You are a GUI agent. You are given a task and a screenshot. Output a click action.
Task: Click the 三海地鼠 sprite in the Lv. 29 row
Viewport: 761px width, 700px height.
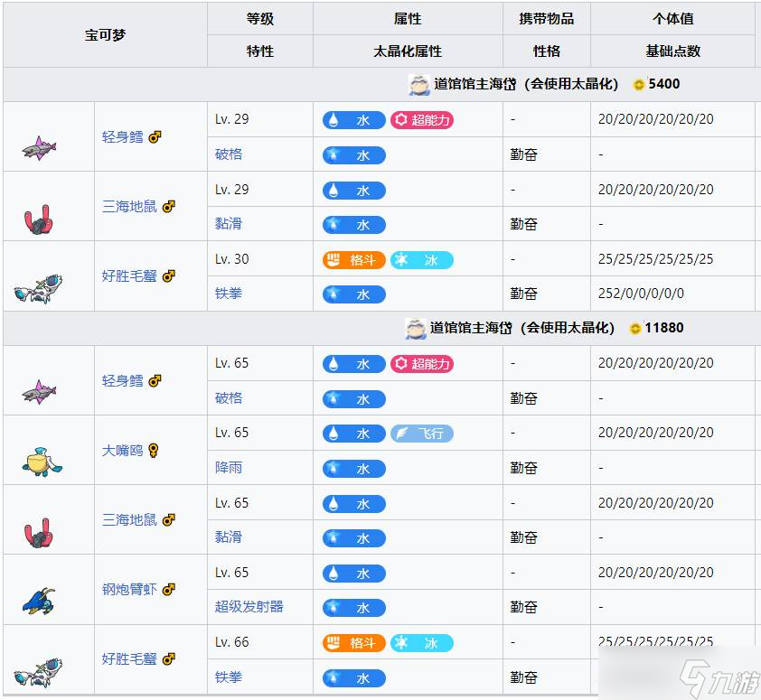39,219
